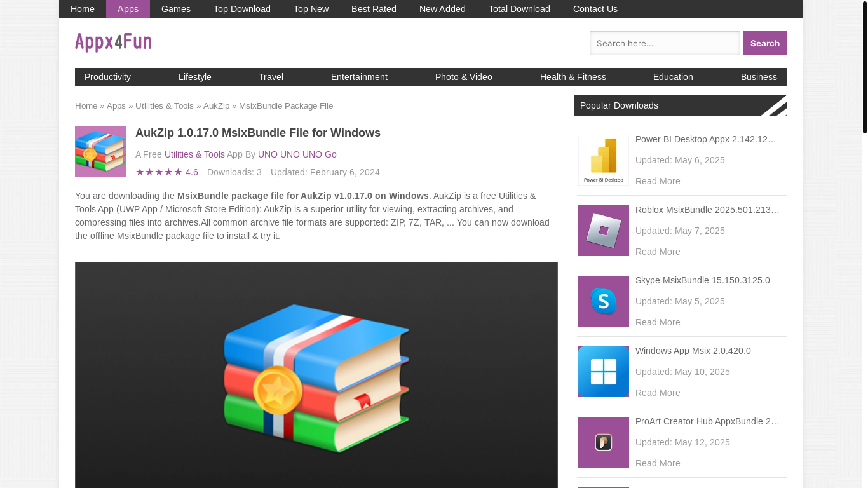Open the Windows App icon thumbnail
868x488 pixels.
click(604, 372)
